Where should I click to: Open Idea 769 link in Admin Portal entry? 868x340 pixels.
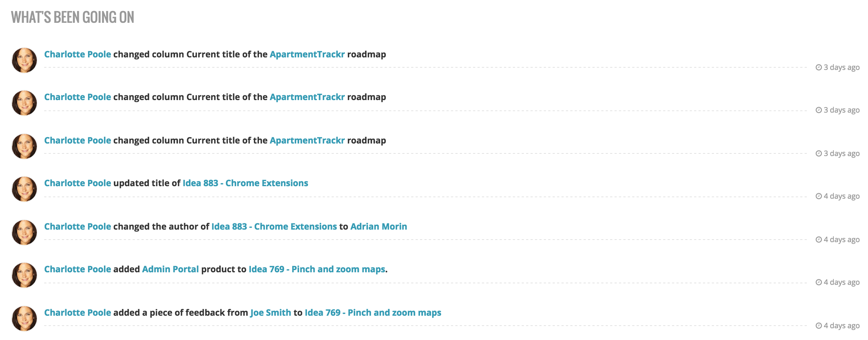tap(317, 269)
